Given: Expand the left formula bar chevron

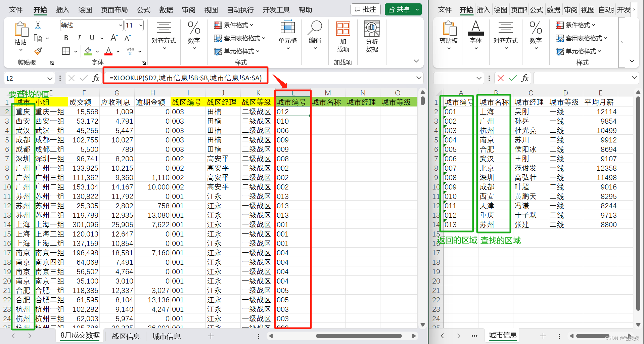Looking at the screenshot, I should pos(419,78).
